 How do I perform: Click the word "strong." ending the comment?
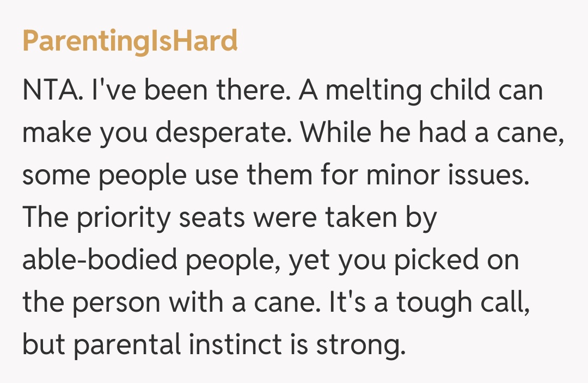[x=365, y=347]
